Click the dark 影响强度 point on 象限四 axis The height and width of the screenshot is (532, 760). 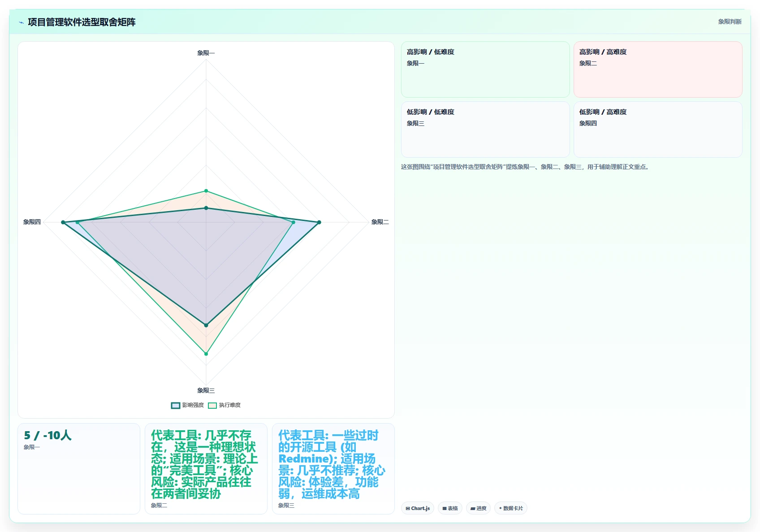(63, 222)
